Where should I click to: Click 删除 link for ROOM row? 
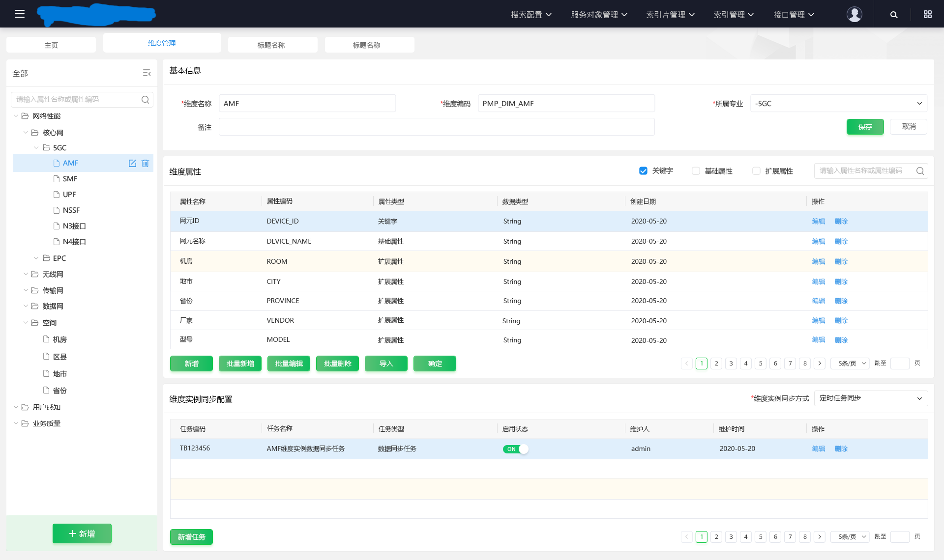pyautogui.click(x=841, y=261)
